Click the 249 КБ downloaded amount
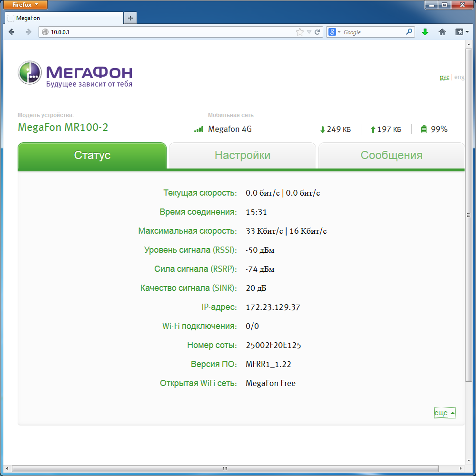 click(339, 129)
